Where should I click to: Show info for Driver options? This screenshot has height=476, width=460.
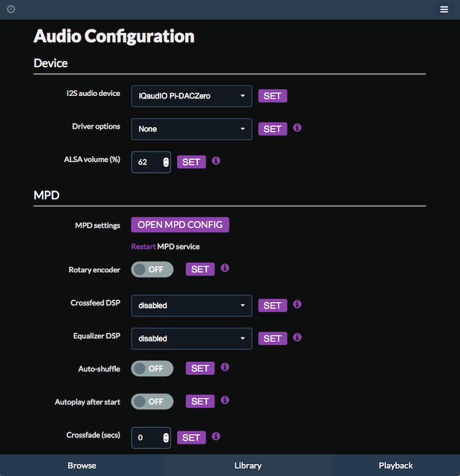pyautogui.click(x=297, y=128)
